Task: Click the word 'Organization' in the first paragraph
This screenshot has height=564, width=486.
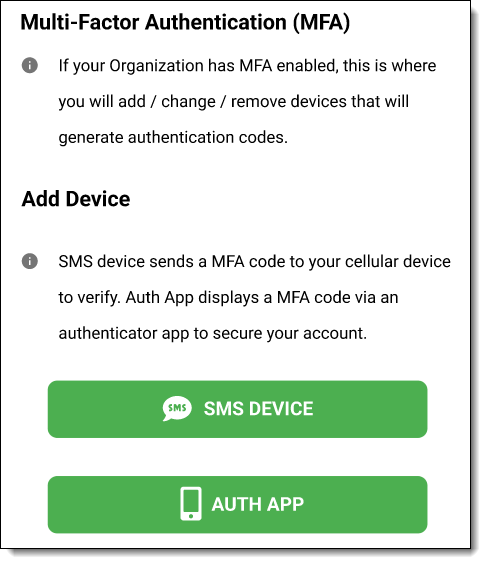Action: (x=156, y=67)
